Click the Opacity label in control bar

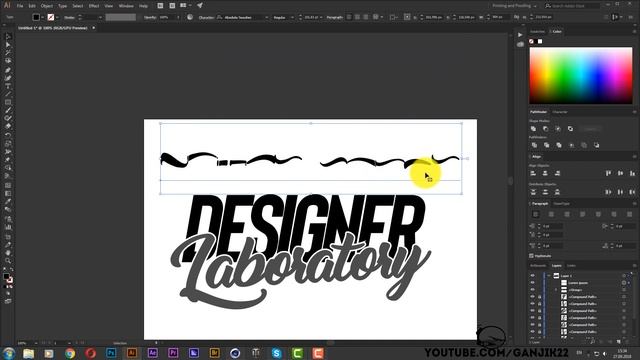point(150,18)
